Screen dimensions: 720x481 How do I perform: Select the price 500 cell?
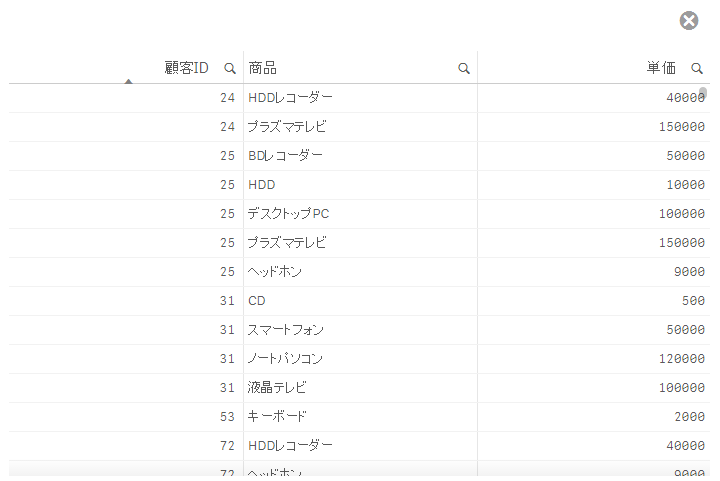[x=594, y=301]
